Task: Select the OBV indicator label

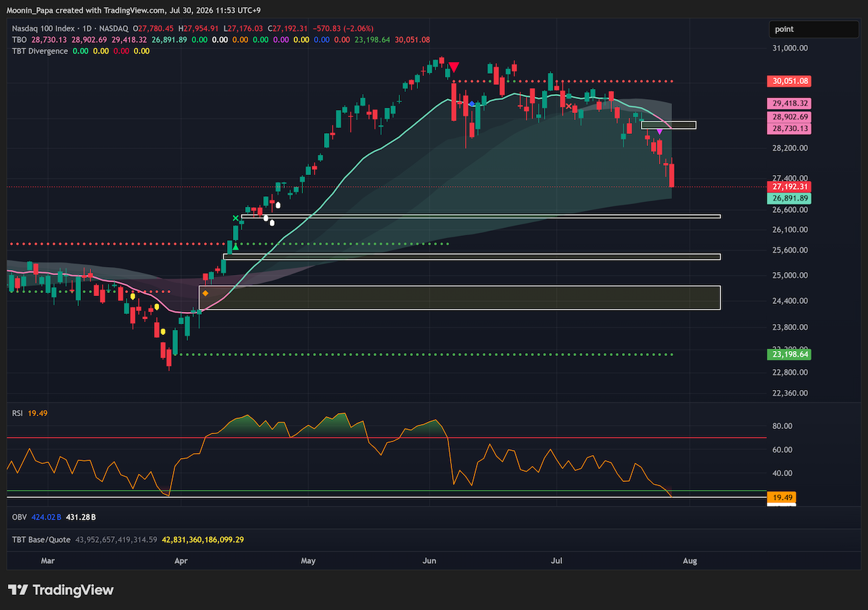Action: (x=19, y=517)
